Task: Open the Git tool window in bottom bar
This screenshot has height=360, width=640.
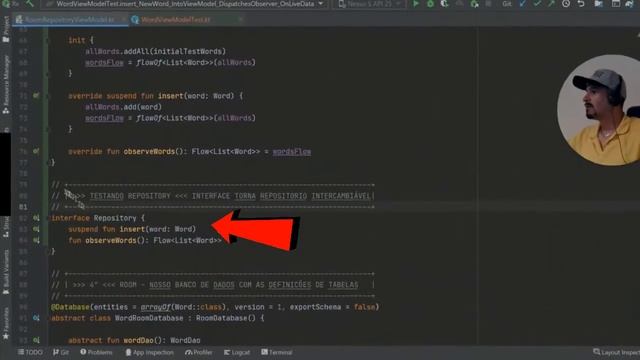Action: click(61, 352)
